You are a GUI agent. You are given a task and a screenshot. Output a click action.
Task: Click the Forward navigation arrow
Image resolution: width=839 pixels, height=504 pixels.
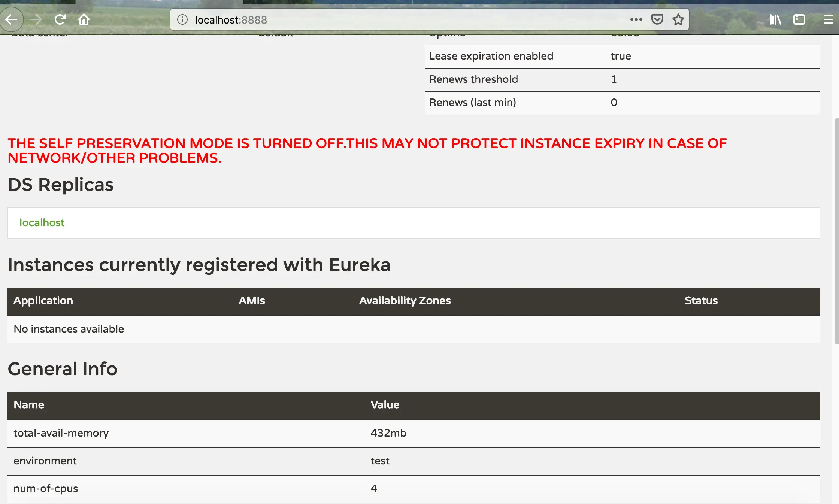pyautogui.click(x=36, y=19)
